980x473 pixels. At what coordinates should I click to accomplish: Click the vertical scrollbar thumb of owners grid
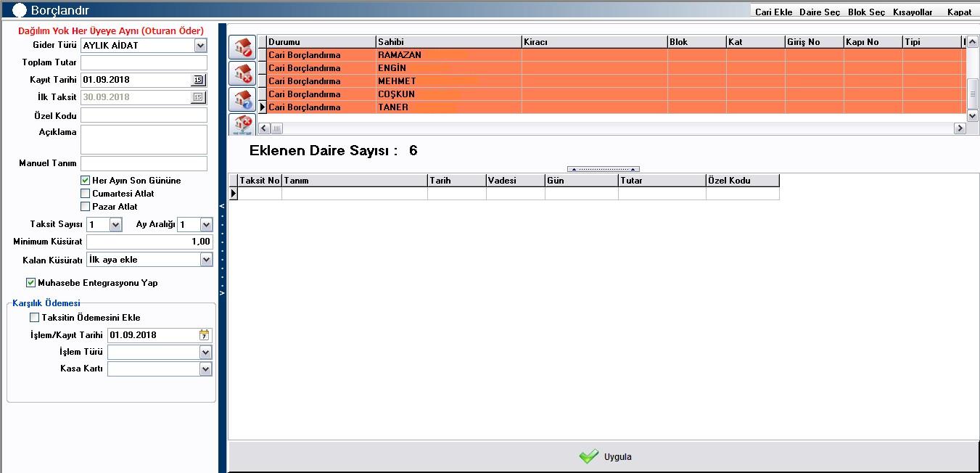pyautogui.click(x=973, y=92)
